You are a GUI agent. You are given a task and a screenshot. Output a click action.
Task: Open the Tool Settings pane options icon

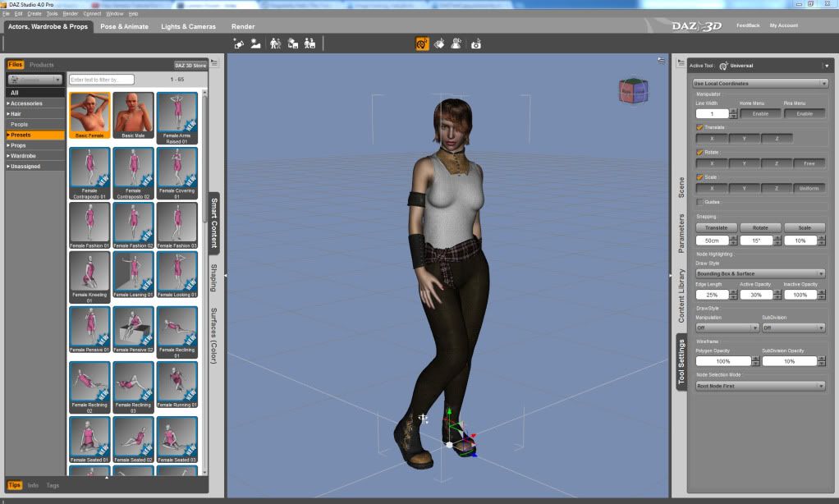click(x=681, y=63)
